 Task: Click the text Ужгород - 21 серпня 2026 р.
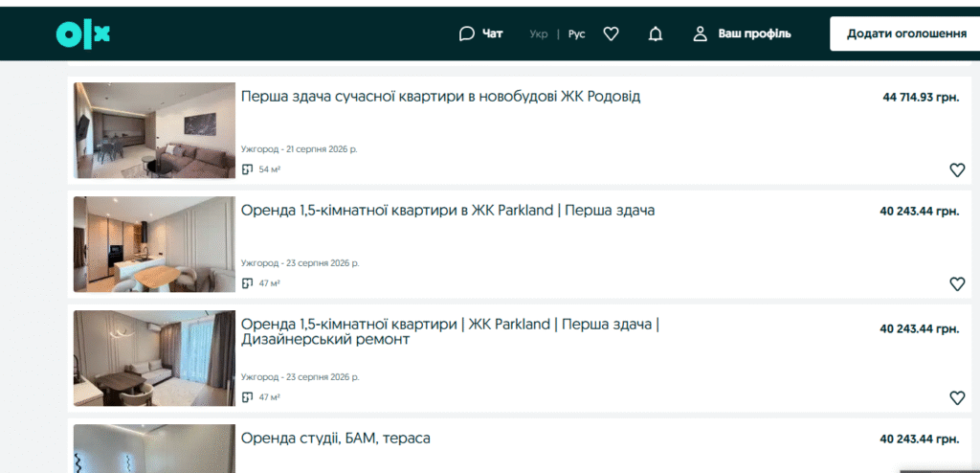pyautogui.click(x=300, y=149)
